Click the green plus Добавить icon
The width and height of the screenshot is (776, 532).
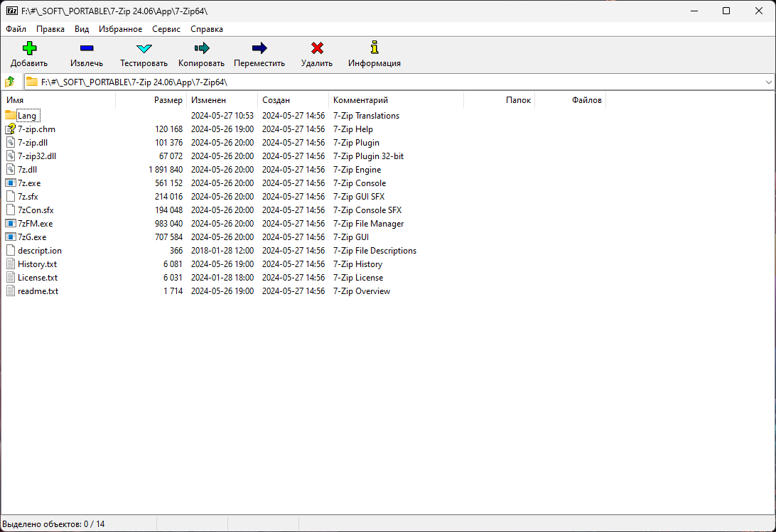tap(29, 48)
